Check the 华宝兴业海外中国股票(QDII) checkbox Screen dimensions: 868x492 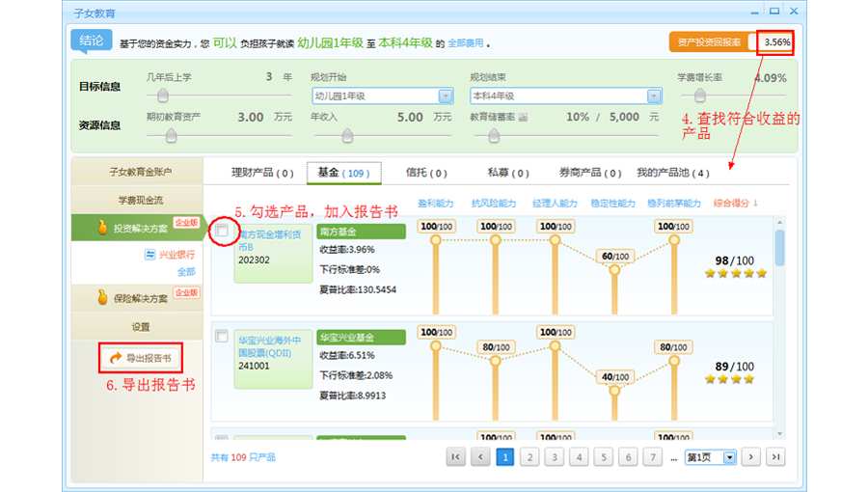pyautogui.click(x=222, y=336)
